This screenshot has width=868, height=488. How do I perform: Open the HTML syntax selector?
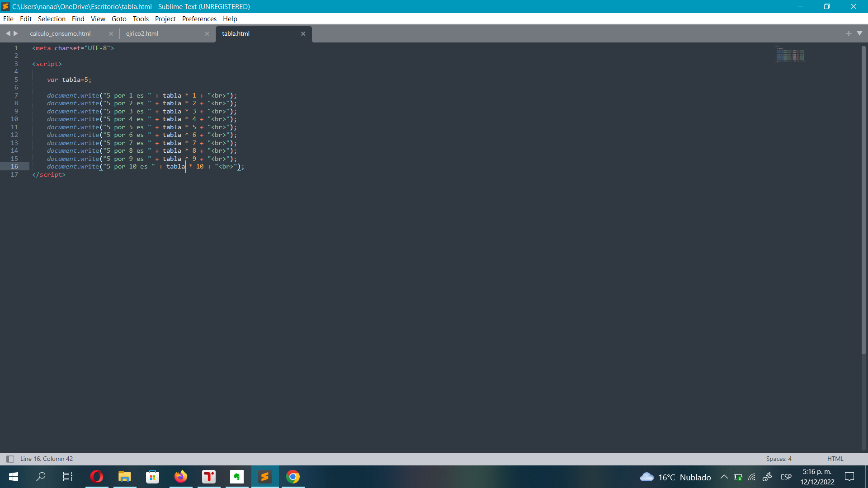click(835, 459)
